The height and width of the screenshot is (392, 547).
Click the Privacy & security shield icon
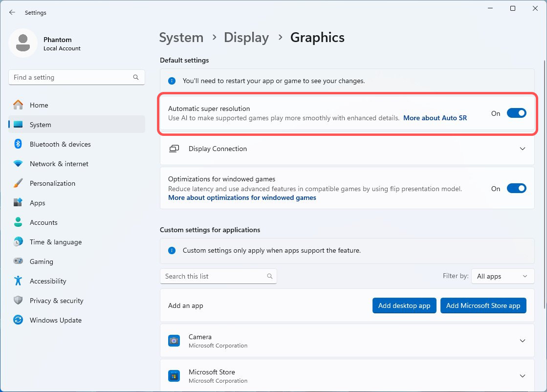(x=18, y=300)
